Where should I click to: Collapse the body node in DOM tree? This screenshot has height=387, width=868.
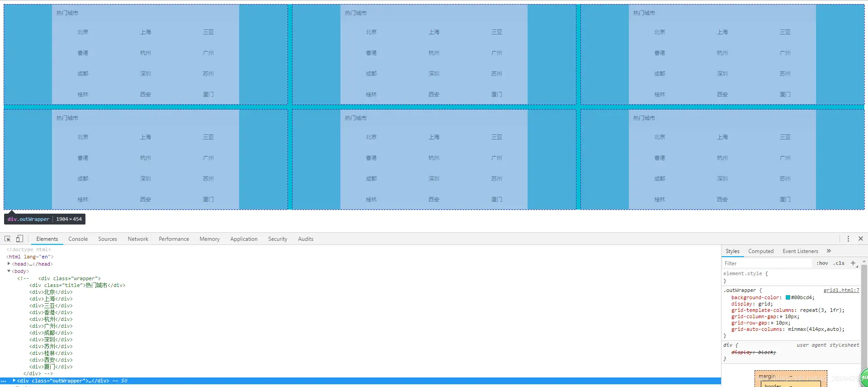(9, 271)
